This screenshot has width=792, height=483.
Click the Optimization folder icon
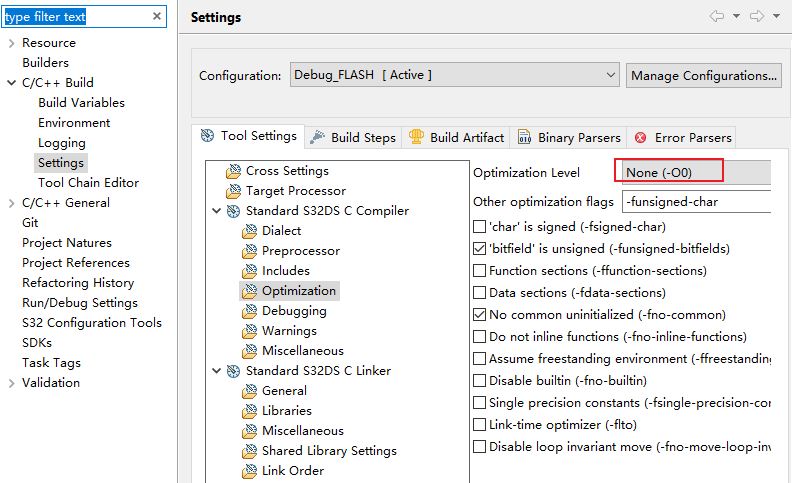click(x=250, y=291)
